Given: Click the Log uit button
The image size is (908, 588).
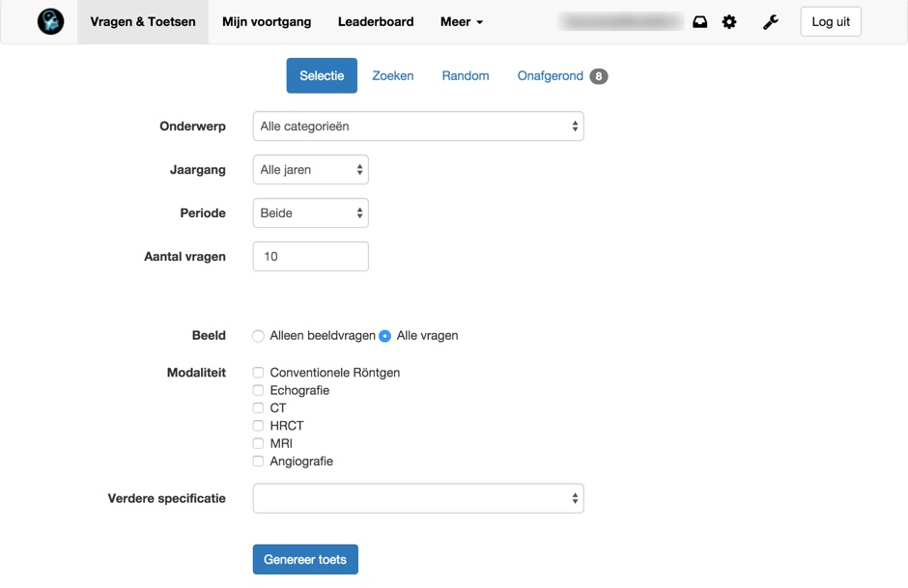Looking at the screenshot, I should (x=830, y=22).
